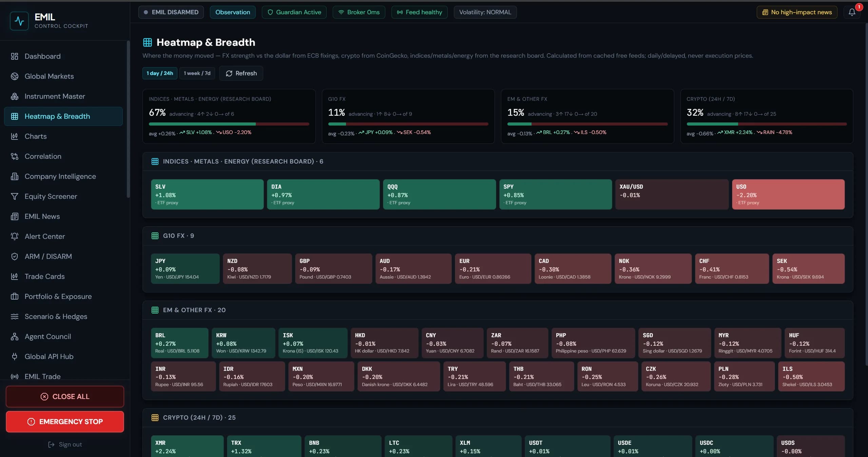The width and height of the screenshot is (868, 457).
Task: Click the Sign out link
Action: (x=65, y=444)
